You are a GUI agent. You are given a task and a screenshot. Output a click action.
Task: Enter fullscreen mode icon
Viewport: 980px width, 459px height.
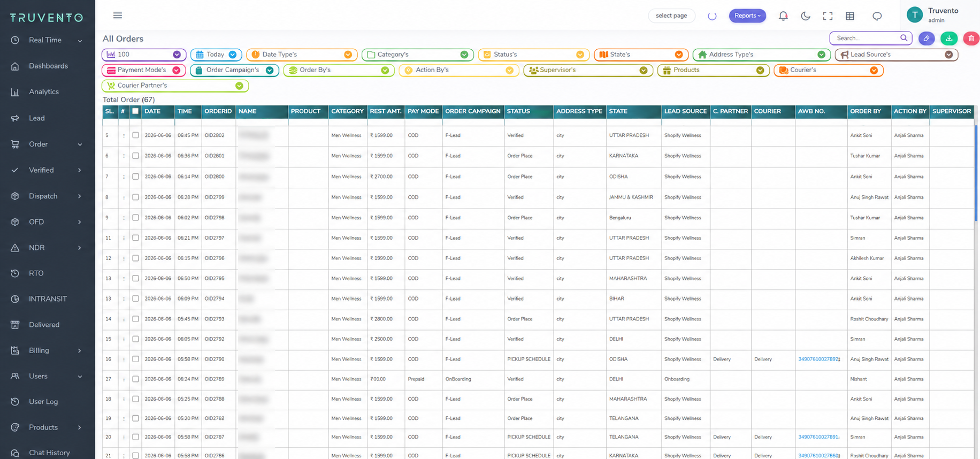pos(828,16)
